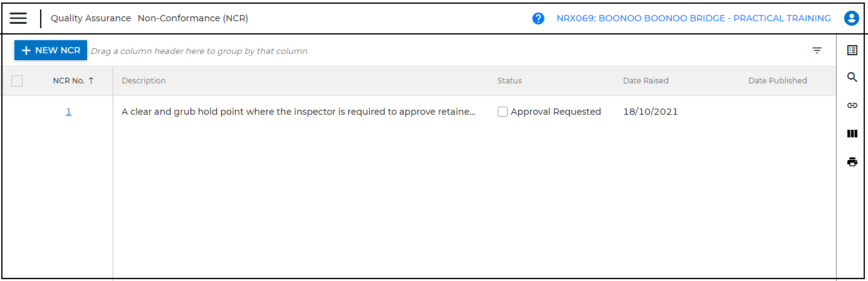Click the link chain sidebar icon
This screenshot has width=868, height=281.
852,105
